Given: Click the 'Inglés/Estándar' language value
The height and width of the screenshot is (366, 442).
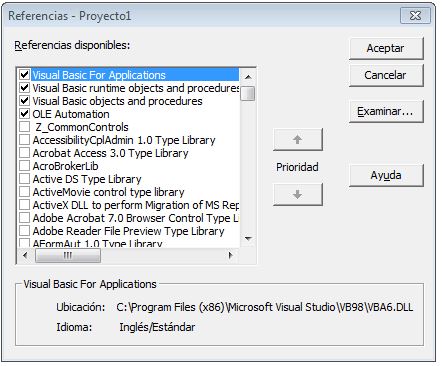Looking at the screenshot, I should coord(157,327).
